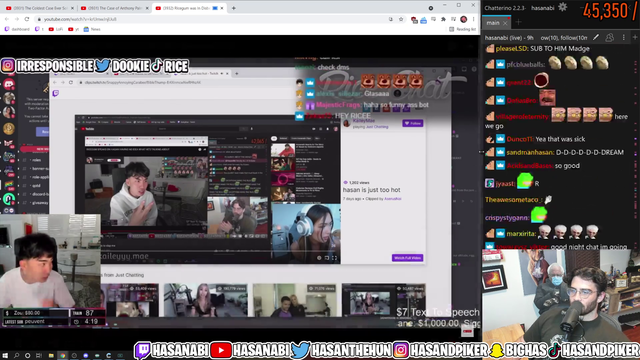
Task: Close the 'main' Chatterino tab
Action: click(505, 23)
